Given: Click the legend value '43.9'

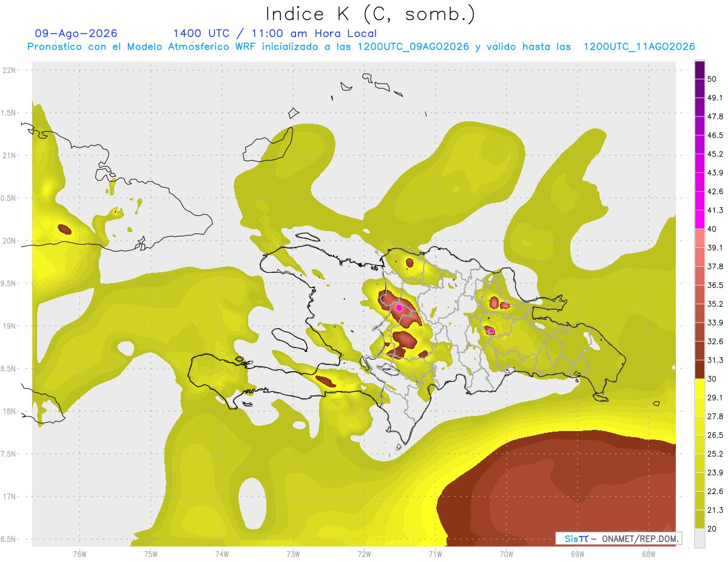Looking at the screenshot, I should click(x=715, y=173).
